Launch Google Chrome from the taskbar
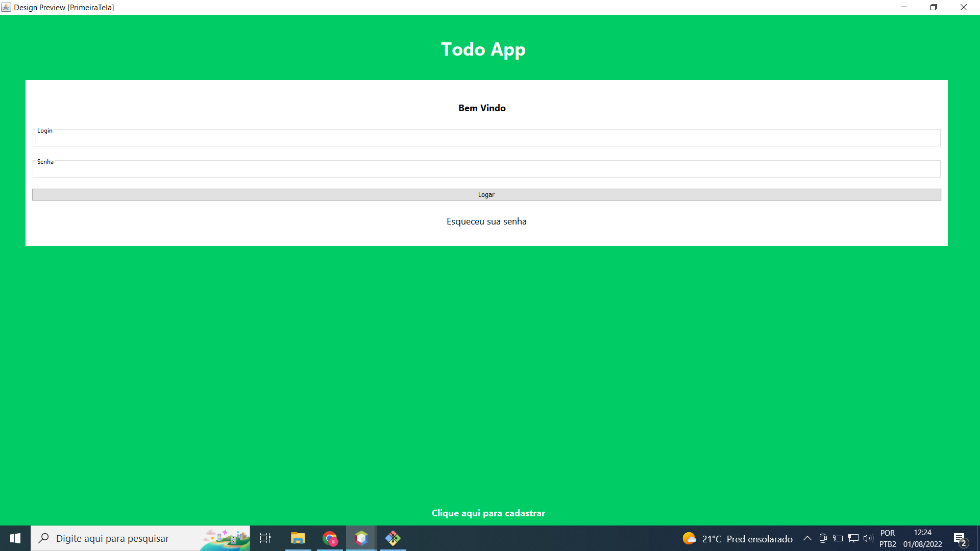This screenshot has height=551, width=980. point(330,538)
